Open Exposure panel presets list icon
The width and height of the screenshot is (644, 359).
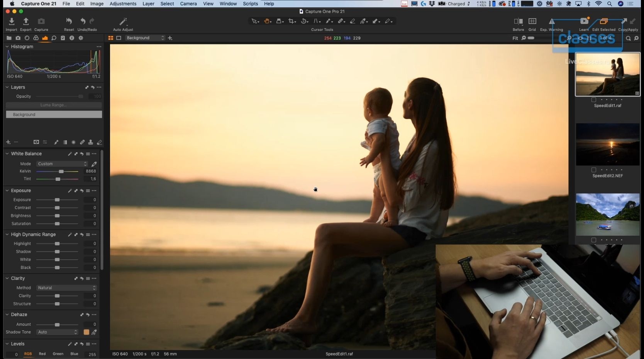click(88, 191)
